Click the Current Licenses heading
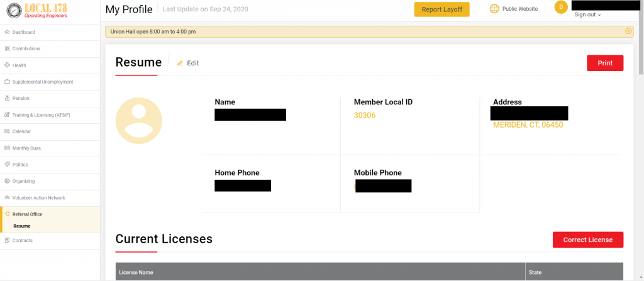The image size is (644, 281). (x=164, y=239)
